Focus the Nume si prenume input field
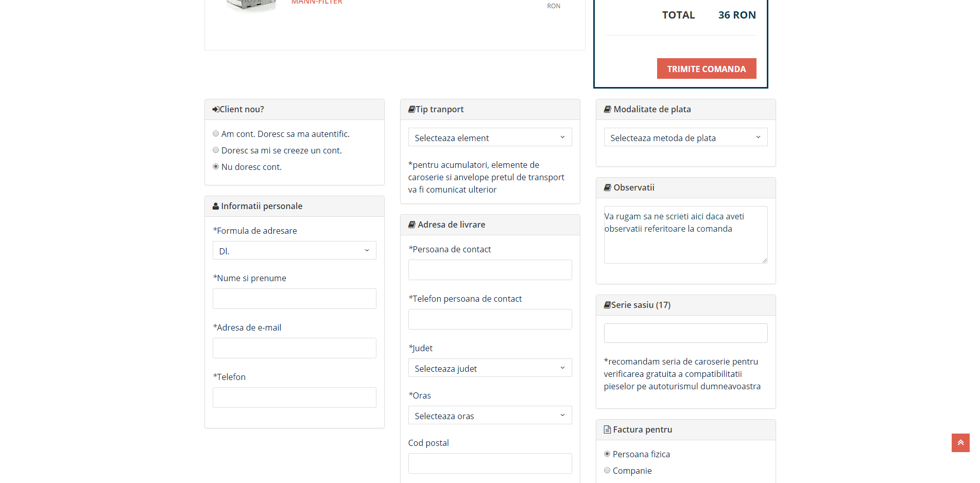The image size is (980, 483). pos(294,299)
